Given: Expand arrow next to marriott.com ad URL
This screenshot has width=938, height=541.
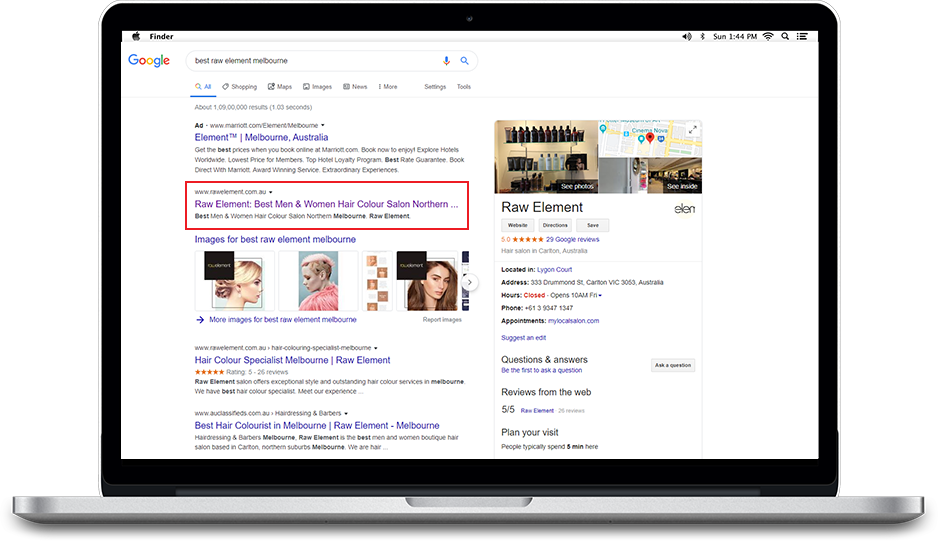Looking at the screenshot, I should click(323, 126).
